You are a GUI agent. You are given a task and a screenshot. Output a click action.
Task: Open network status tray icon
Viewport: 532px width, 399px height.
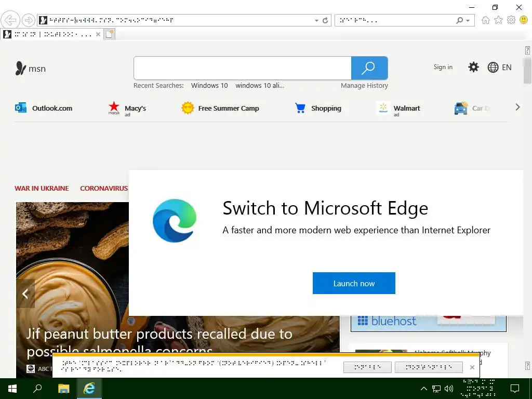(436, 389)
